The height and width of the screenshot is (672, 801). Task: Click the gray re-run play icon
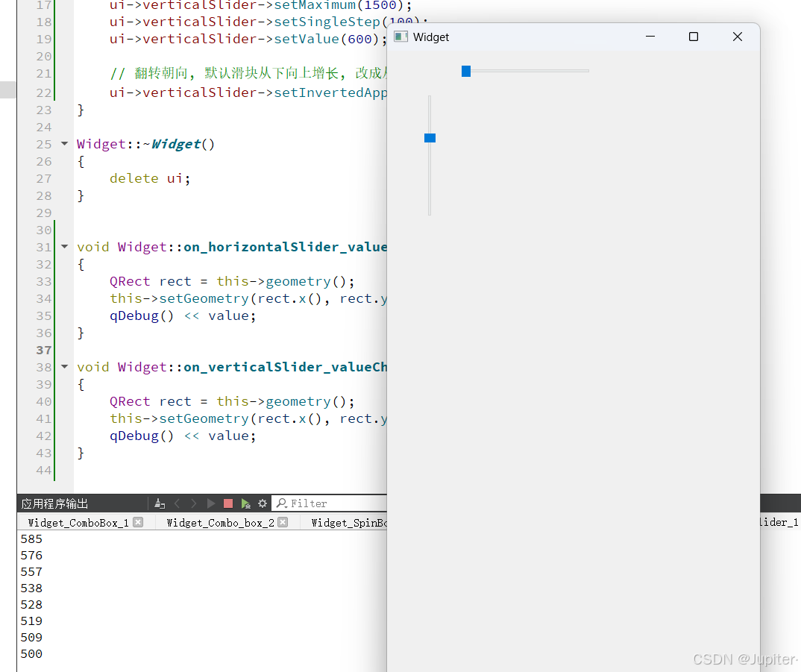[x=211, y=503]
